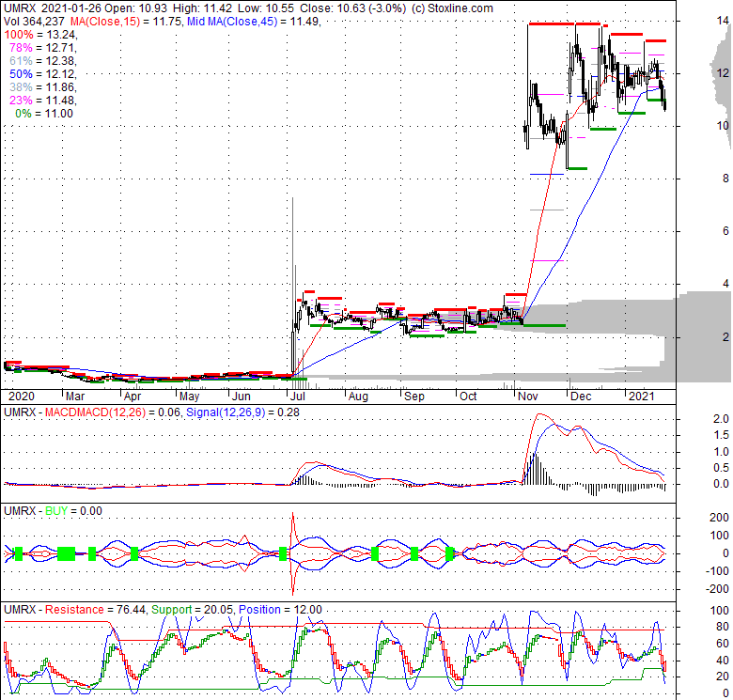The width and height of the screenshot is (733, 700).
Task: Click the Oct label on time axis
Action: point(468,397)
